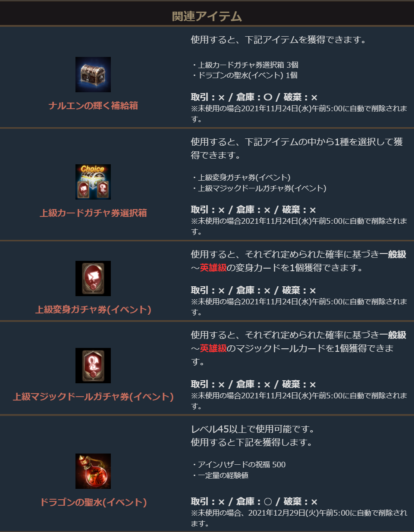This screenshot has width=414, height=532.
Task: Click the 関連アイテム section header
Action: [207, 16]
